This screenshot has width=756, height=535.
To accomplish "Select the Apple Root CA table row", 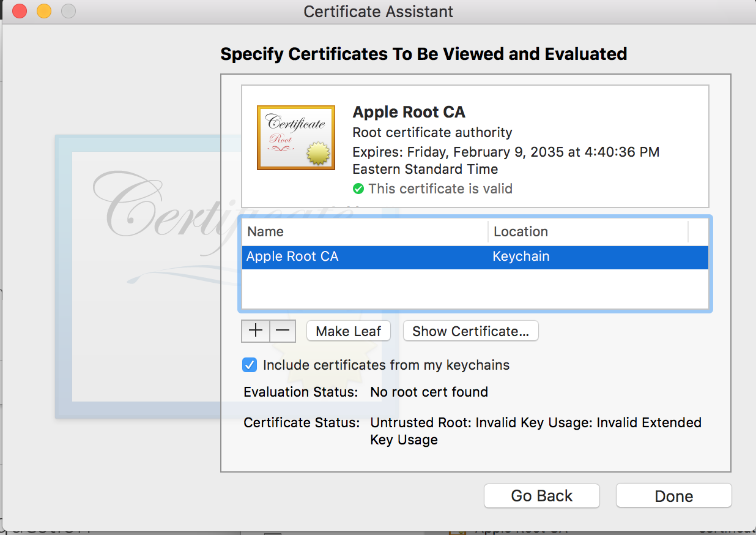I will 475,257.
